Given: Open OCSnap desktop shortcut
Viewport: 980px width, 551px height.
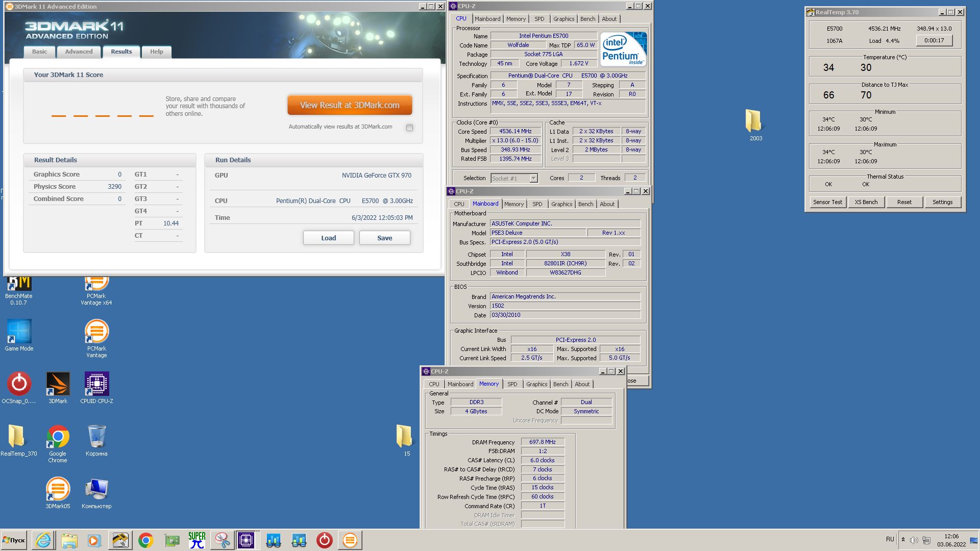Looking at the screenshot, I should point(19,388).
